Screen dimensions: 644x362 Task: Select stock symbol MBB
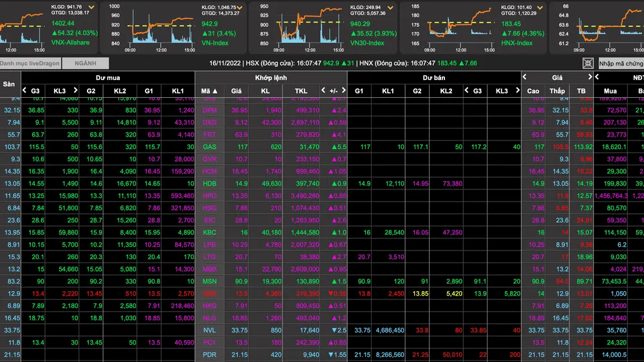coord(209,269)
